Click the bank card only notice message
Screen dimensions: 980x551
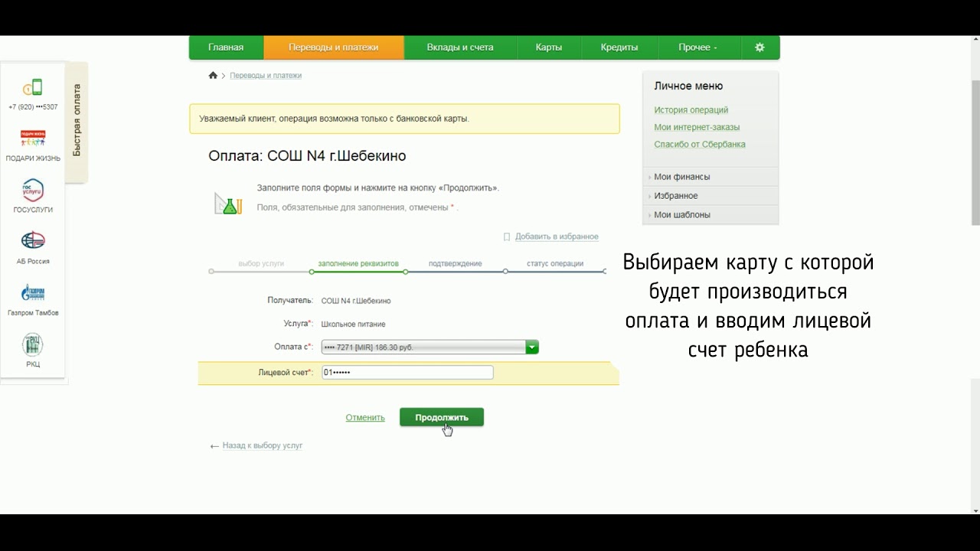pyautogui.click(x=404, y=119)
